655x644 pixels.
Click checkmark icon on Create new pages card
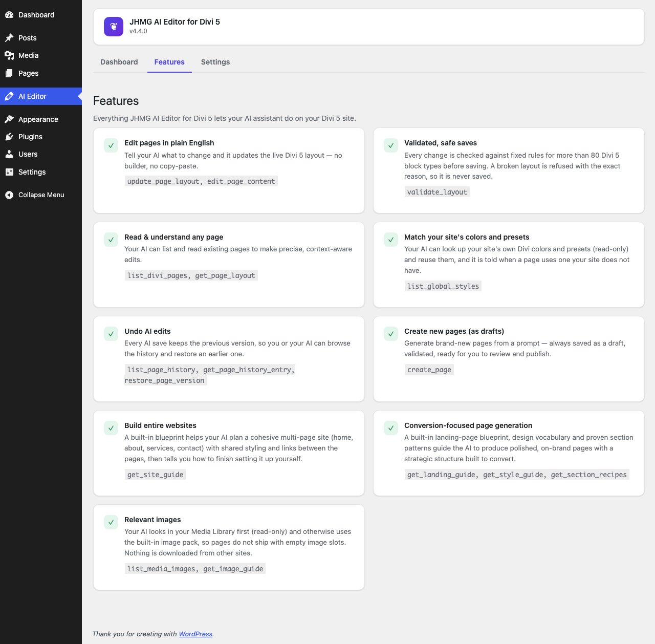click(x=391, y=334)
